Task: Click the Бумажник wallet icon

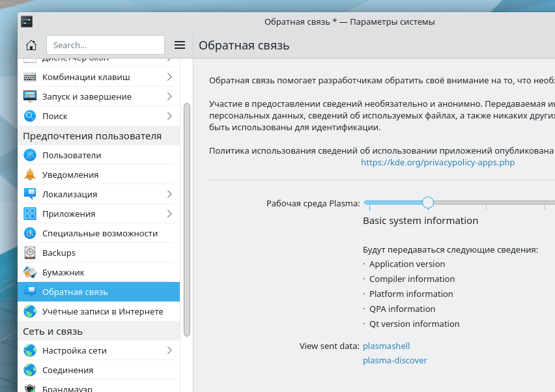Action: coord(30,272)
